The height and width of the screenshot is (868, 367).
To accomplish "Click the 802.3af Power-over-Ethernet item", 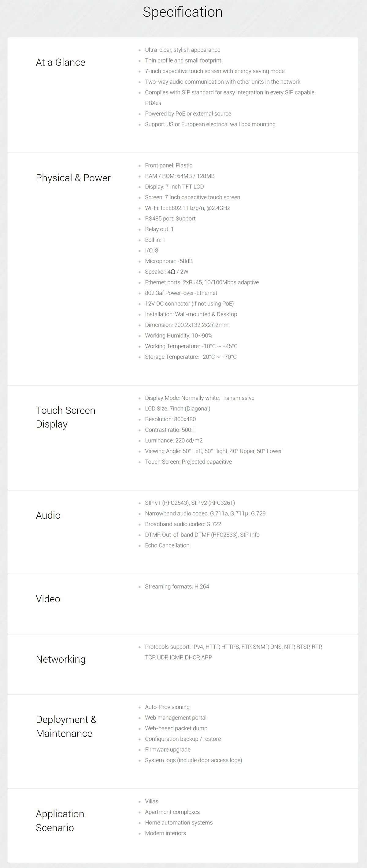I will click(181, 293).
